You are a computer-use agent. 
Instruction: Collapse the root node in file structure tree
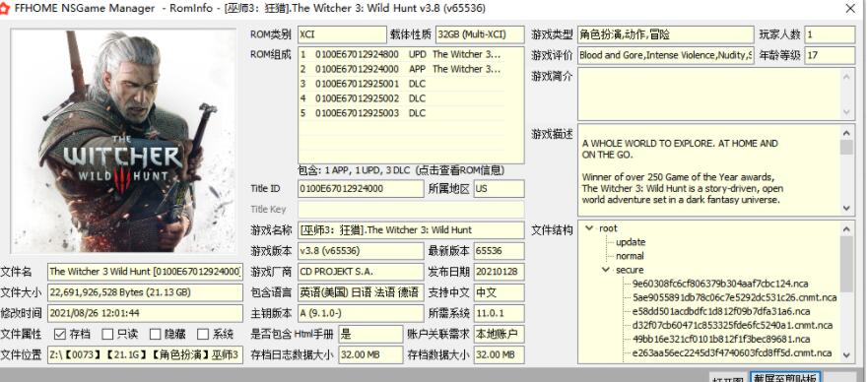(589, 228)
